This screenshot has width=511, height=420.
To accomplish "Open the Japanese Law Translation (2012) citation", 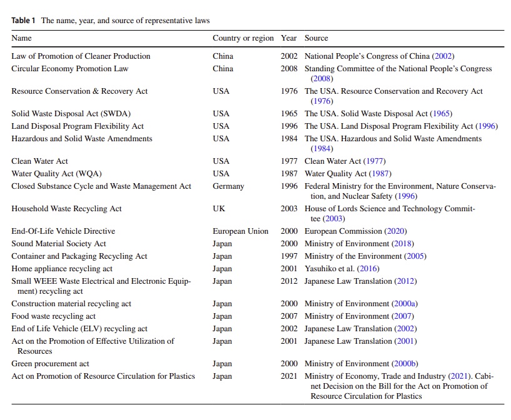I will tap(405, 281).
